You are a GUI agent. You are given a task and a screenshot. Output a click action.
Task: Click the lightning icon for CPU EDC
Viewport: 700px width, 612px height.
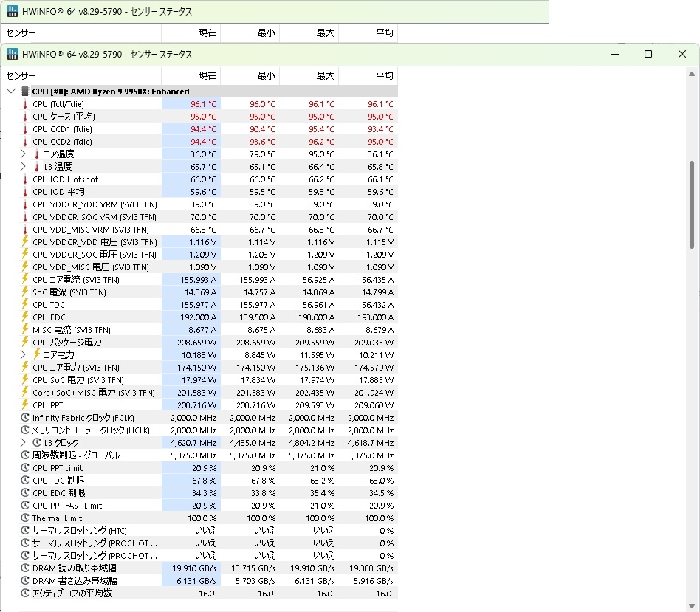(x=25, y=317)
